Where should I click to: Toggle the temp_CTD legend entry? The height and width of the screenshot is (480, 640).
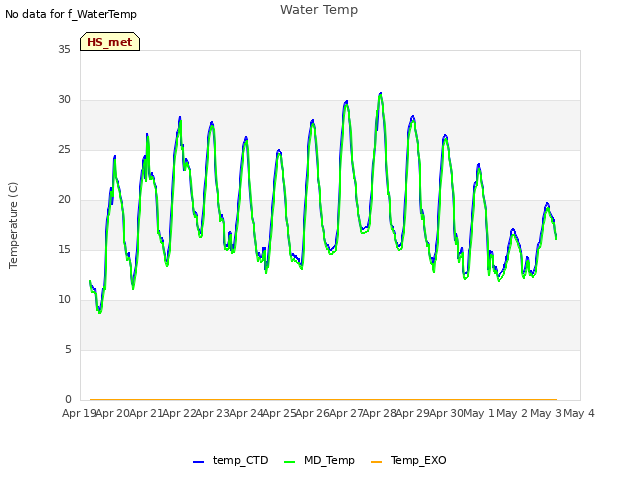pos(231,460)
